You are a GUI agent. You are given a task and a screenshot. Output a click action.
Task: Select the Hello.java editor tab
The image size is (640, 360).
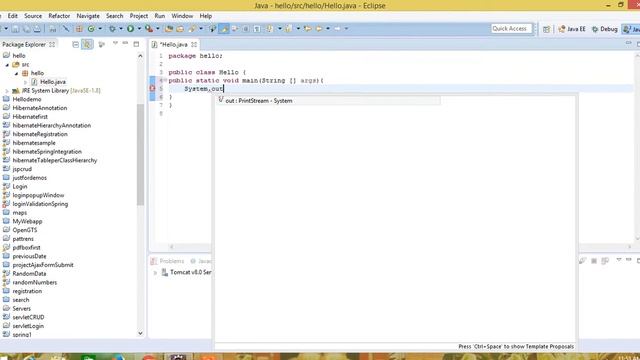173,44
